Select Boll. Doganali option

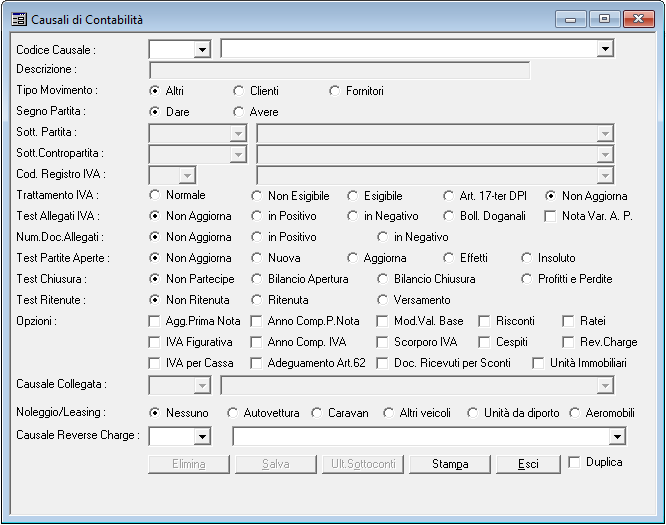[x=449, y=216]
